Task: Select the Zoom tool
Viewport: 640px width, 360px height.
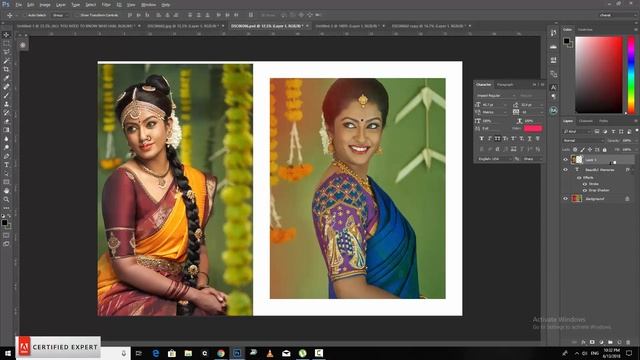Action: click(6, 200)
